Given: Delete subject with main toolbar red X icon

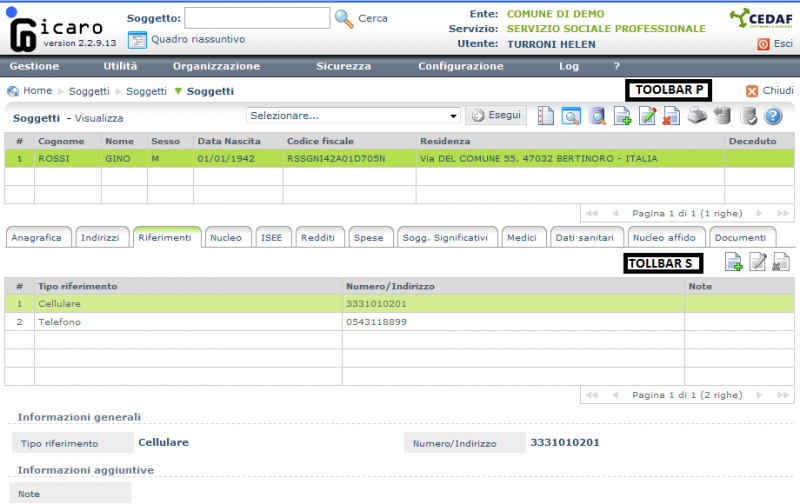Looking at the screenshot, I should point(671,116).
